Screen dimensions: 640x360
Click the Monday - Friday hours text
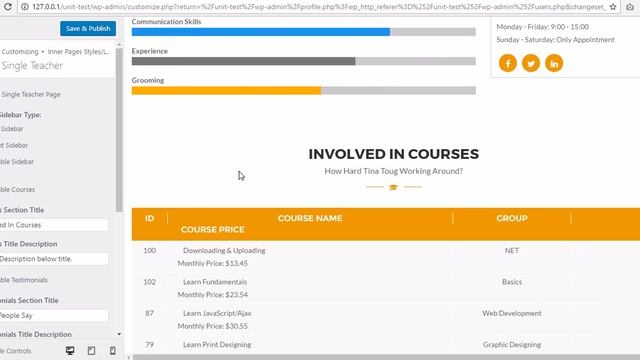(x=542, y=27)
